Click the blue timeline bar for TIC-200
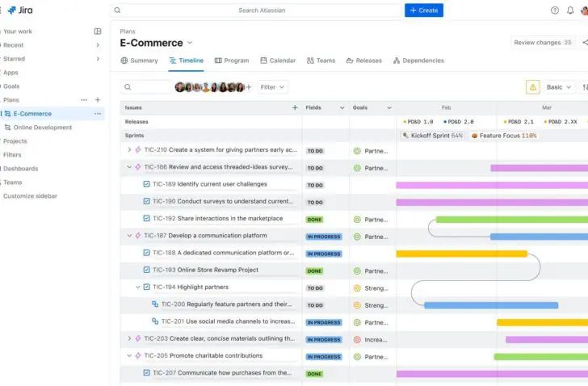The image size is (588, 386). coord(491,305)
